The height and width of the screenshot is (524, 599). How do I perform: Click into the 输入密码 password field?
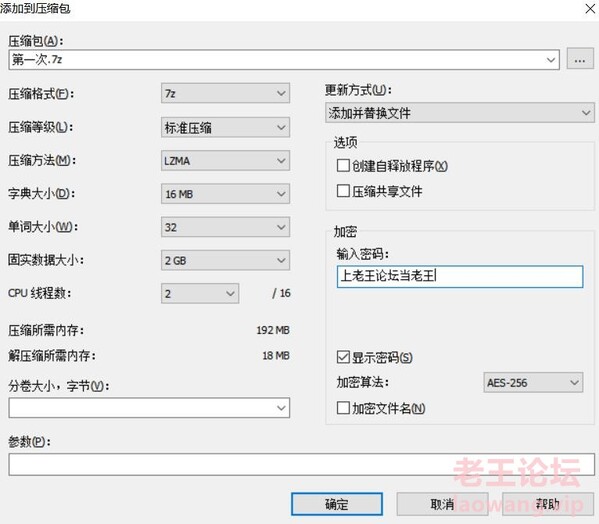click(x=460, y=277)
